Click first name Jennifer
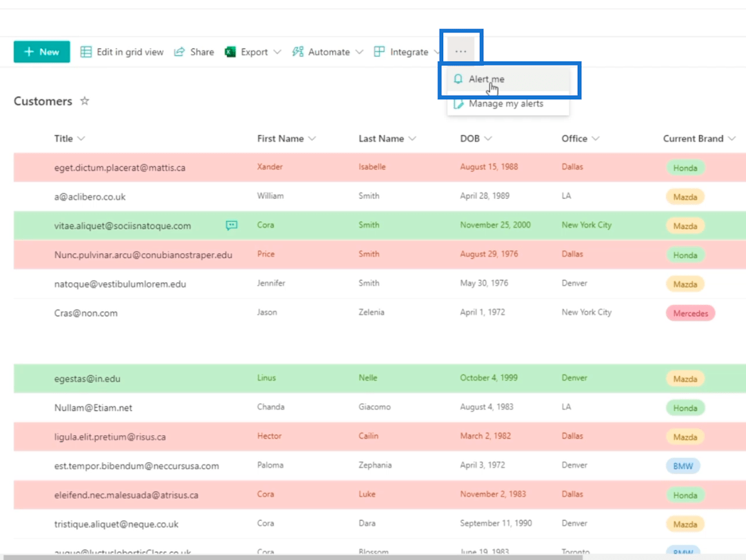 click(x=271, y=283)
